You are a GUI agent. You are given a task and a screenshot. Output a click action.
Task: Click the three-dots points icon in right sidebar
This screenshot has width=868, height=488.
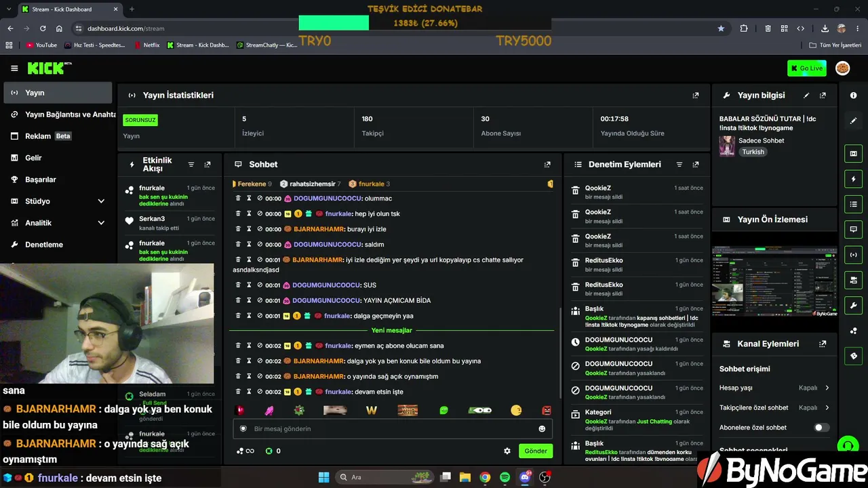coord(854,331)
